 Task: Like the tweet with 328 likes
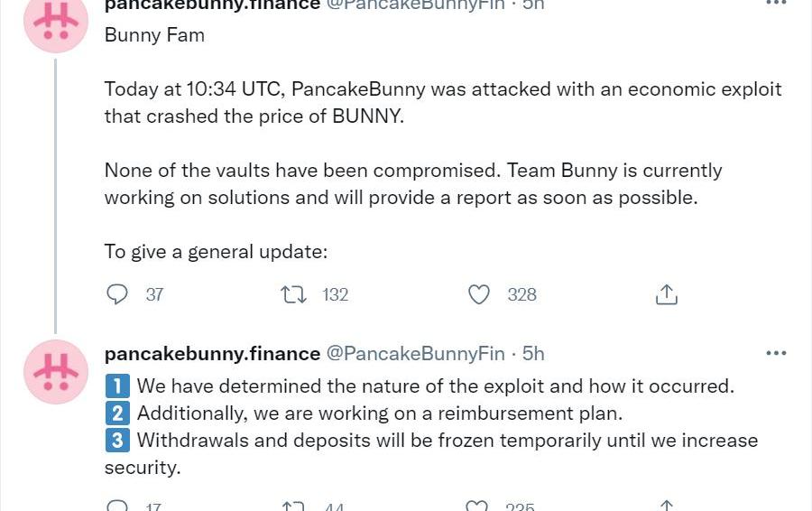pyautogui.click(x=478, y=294)
